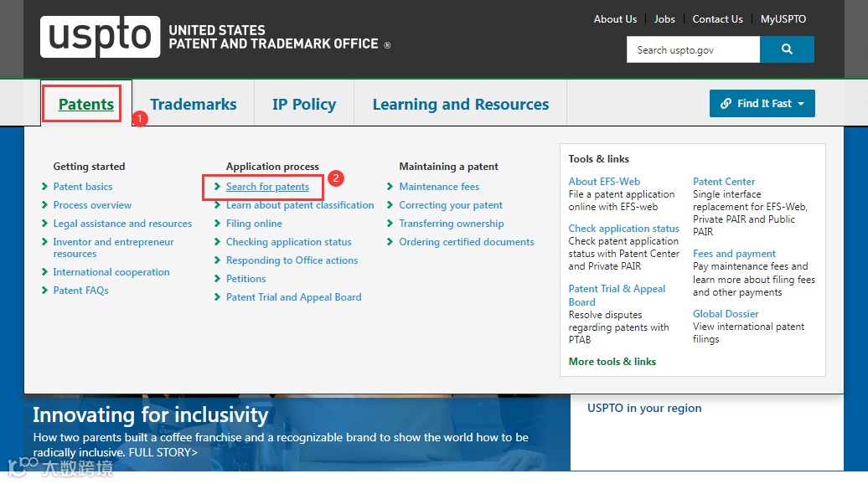
Task: Open Patent FAQs link
Action: pos(80,291)
